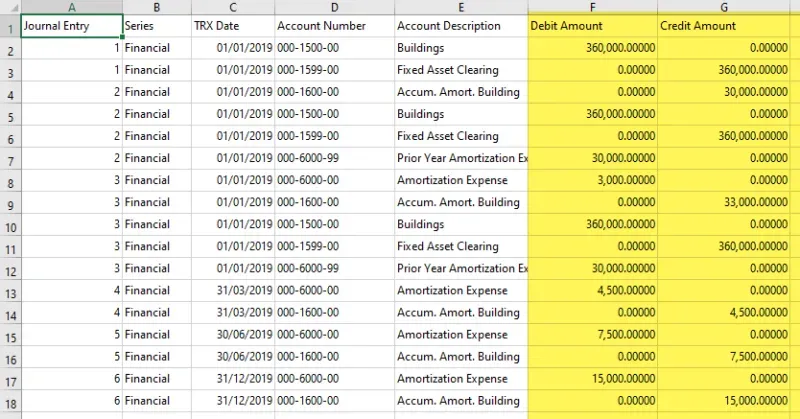The image size is (800, 419).
Task: Click row 18 header number
Action: tap(9, 401)
